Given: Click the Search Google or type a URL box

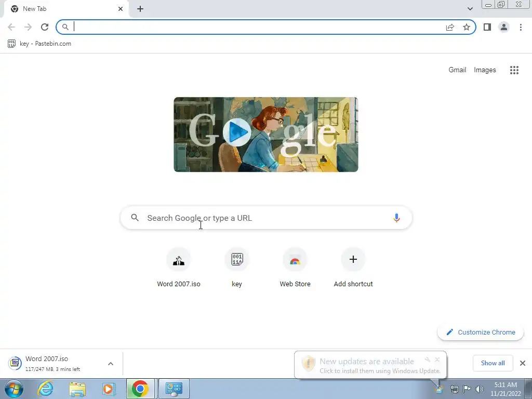Looking at the screenshot, I should 266,218.
